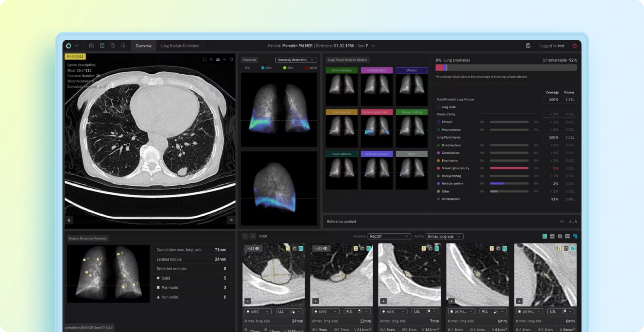Expand the patient info chevron next to Sex: F

[x=373, y=46]
